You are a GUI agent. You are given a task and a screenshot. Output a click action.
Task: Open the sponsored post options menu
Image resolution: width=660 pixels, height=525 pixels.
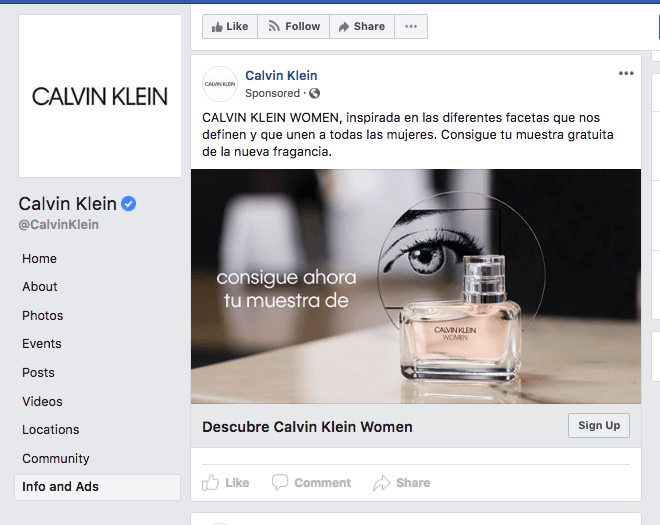pos(626,73)
